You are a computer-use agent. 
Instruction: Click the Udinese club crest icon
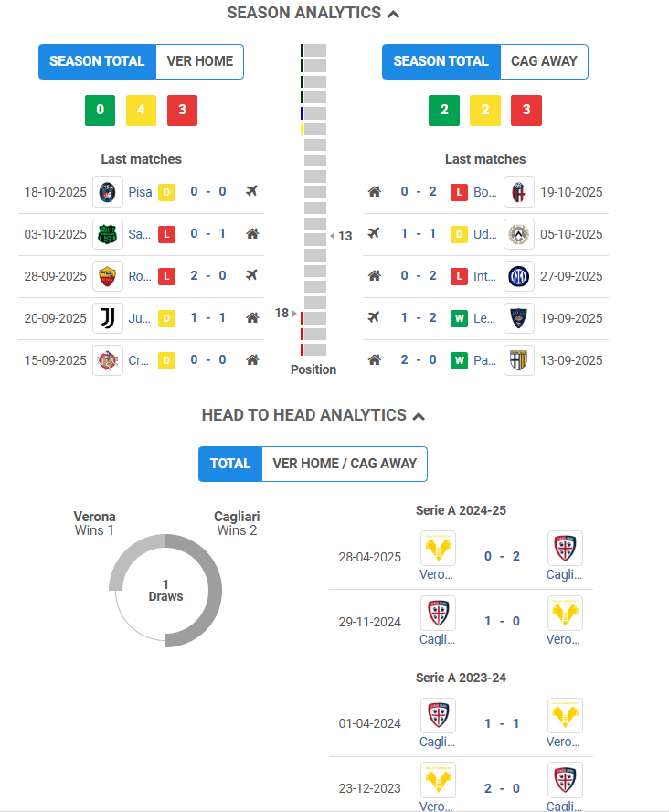518,234
